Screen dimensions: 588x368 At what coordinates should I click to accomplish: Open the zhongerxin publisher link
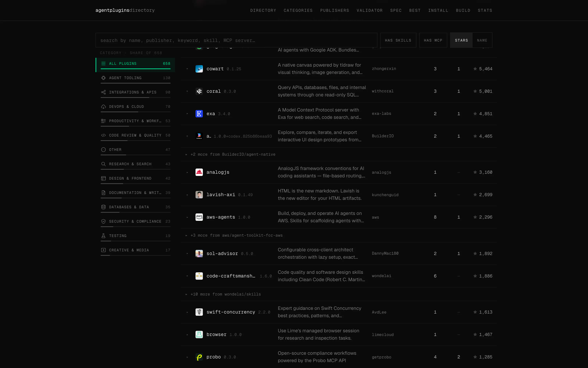(x=384, y=69)
